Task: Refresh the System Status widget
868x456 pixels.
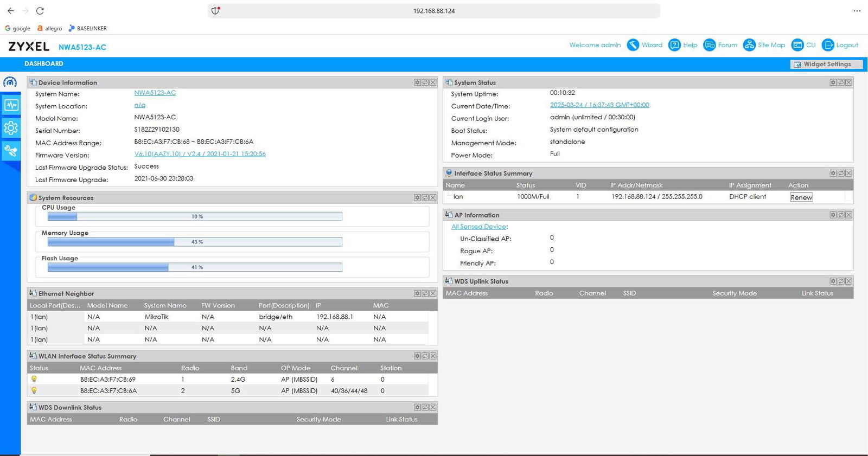Action: (x=840, y=82)
